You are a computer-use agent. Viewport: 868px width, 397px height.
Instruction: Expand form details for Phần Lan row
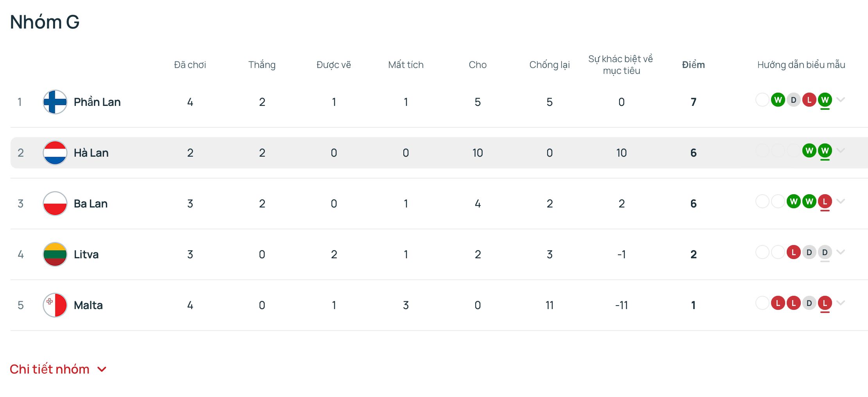(x=841, y=100)
